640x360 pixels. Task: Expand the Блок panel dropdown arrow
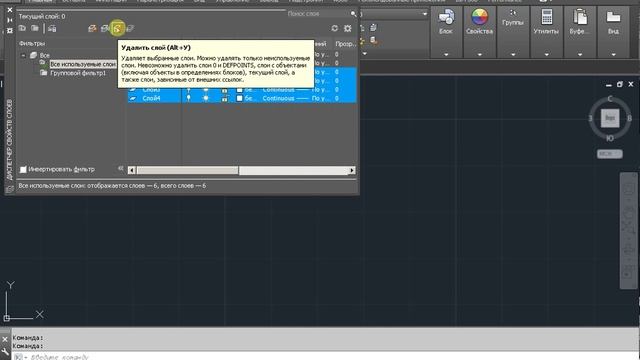point(446,54)
